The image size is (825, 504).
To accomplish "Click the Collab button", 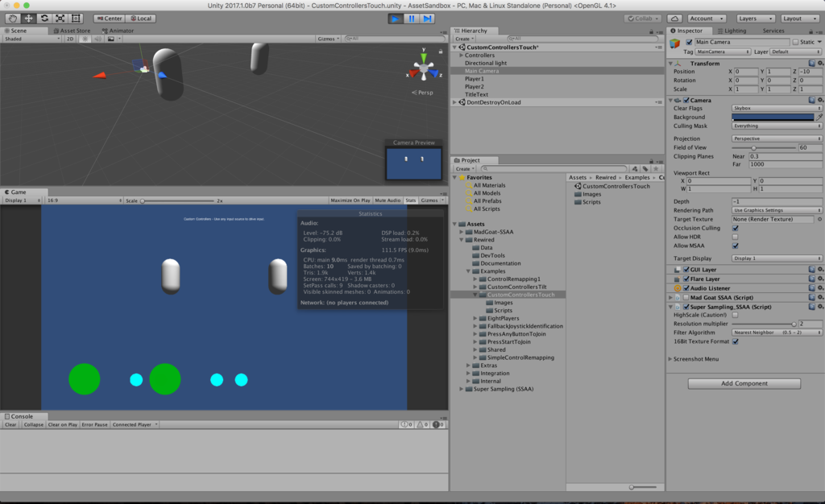I will click(644, 19).
